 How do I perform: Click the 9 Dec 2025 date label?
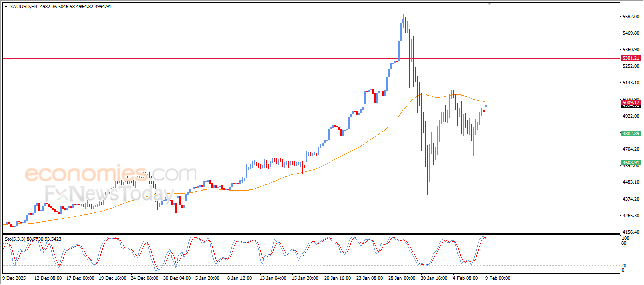tap(15, 278)
